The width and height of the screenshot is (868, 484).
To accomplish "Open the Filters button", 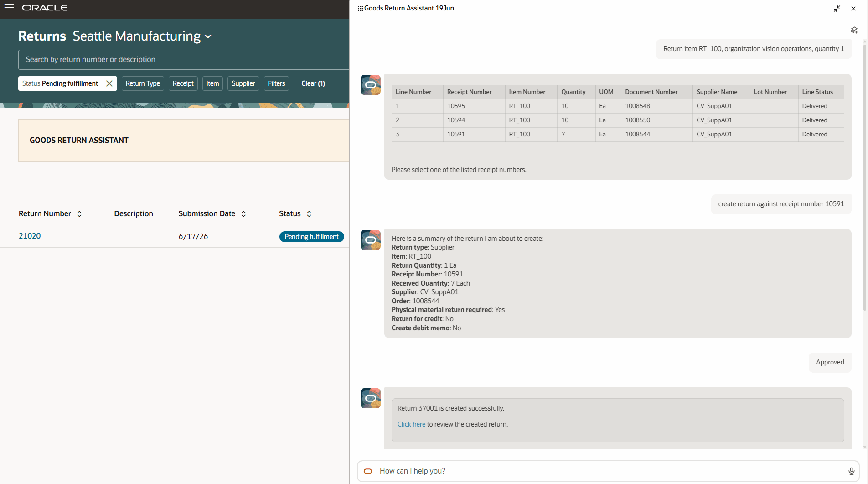I will click(x=276, y=83).
